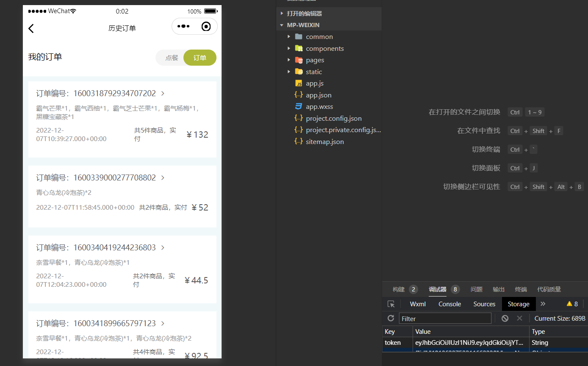Click the 我的订单 heading
Image resolution: width=588 pixels, height=366 pixels.
click(45, 57)
